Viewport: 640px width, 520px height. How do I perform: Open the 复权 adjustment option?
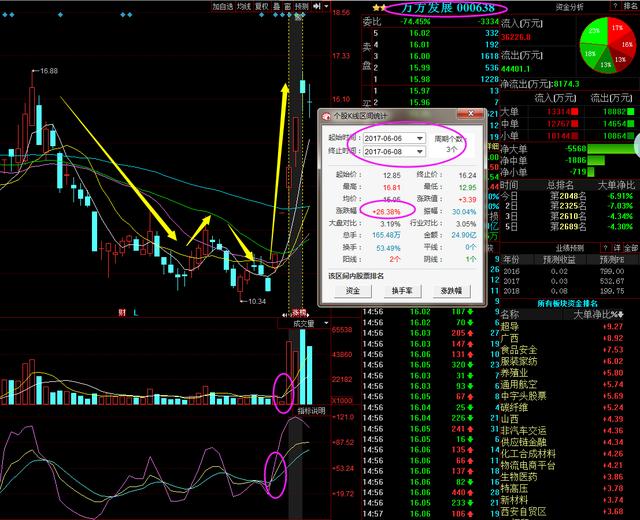pos(262,6)
